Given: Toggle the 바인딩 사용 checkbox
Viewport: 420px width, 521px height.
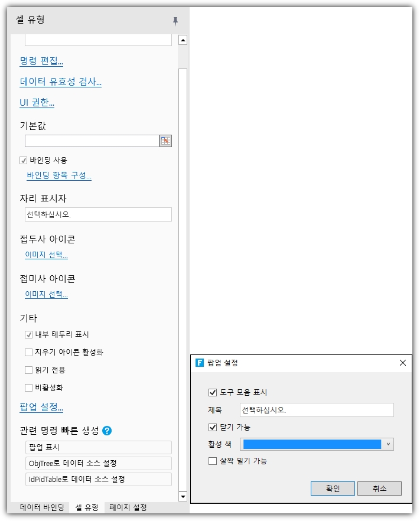Looking at the screenshot, I should [x=24, y=160].
